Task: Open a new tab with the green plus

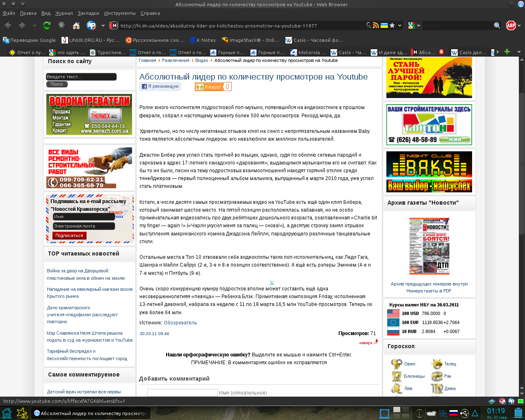Action: coord(507,52)
